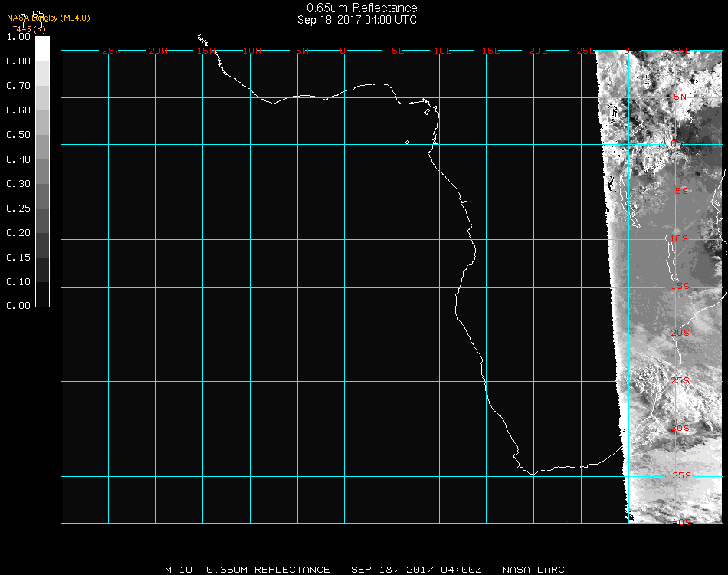This screenshot has height=575, width=728.
Task: Click the 35S latitude label
Action: tap(681, 475)
